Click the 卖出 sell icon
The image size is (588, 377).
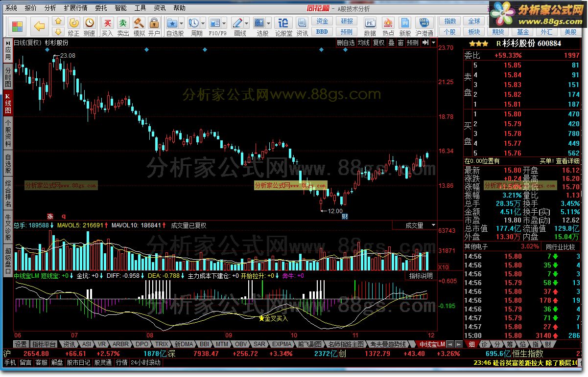123,26
